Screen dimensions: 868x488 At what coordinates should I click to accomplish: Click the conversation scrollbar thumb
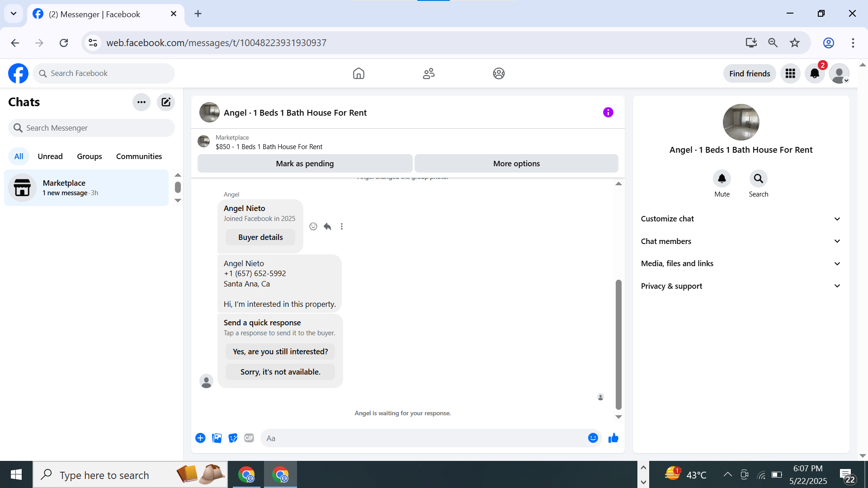tap(618, 344)
